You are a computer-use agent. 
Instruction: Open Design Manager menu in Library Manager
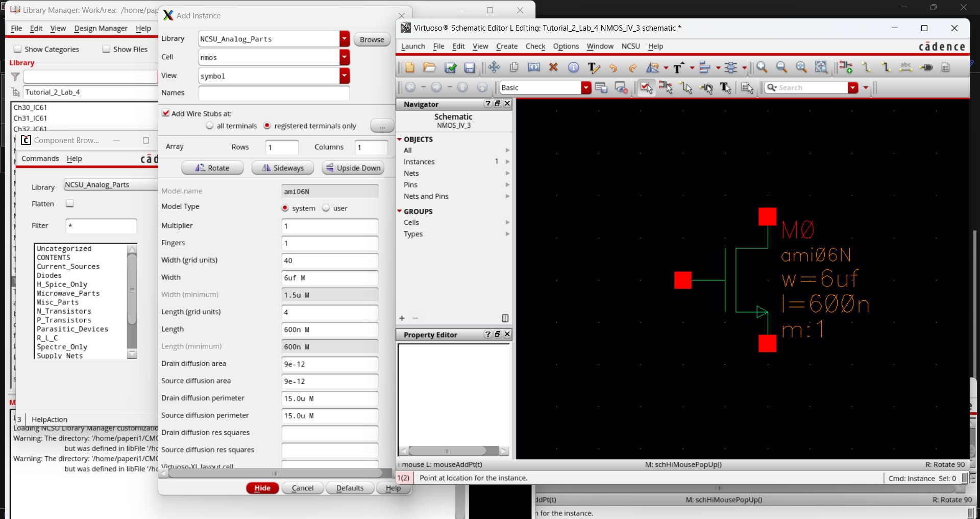tap(101, 28)
